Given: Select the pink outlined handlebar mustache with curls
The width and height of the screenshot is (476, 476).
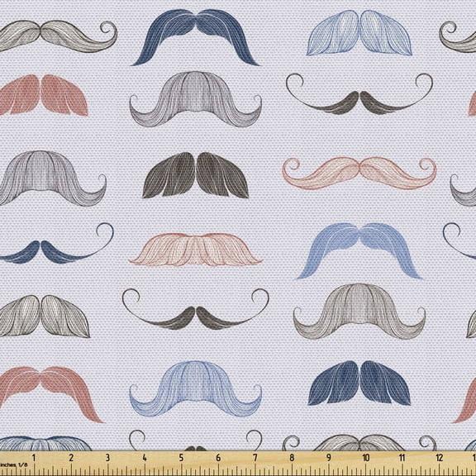Looking at the screenshot, I should pyautogui.click(x=359, y=173).
